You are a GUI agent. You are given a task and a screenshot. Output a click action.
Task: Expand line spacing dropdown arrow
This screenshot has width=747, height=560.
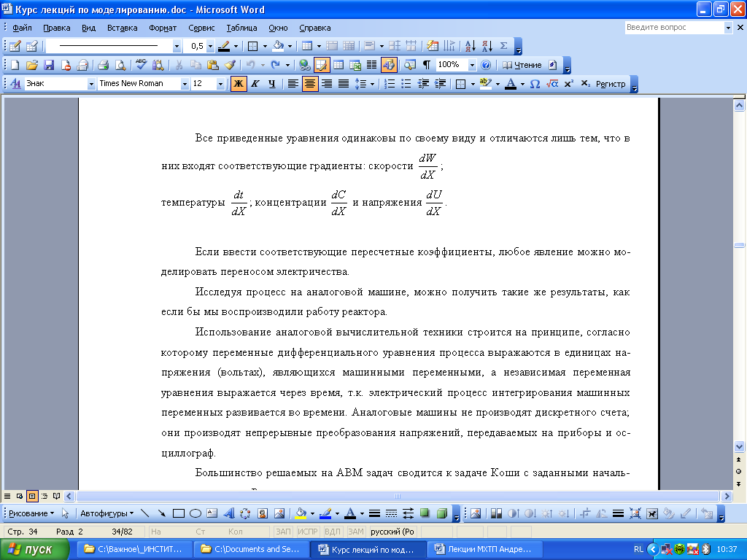(x=373, y=84)
